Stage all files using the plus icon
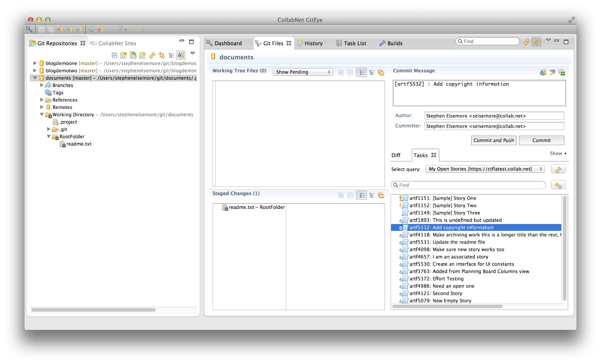Screen dimensions: 601x364 coord(341,72)
